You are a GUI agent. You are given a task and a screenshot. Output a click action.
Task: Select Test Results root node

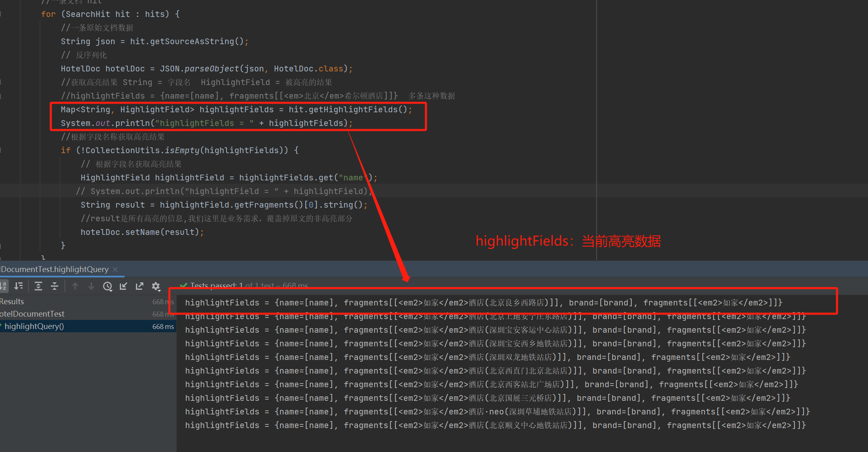[x=12, y=302]
